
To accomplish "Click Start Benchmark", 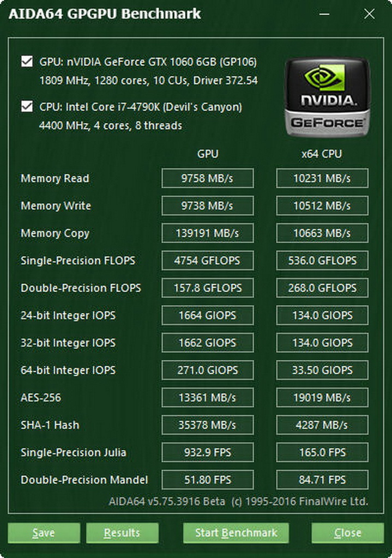I will [x=236, y=532].
